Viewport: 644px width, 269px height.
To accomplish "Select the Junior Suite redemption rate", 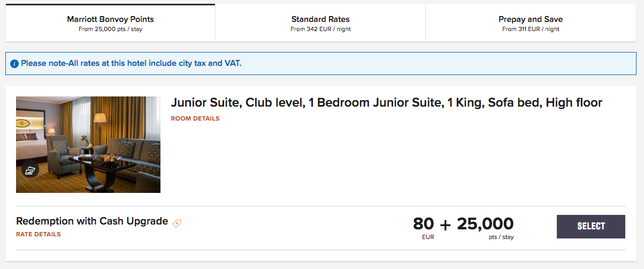I will click(x=591, y=227).
